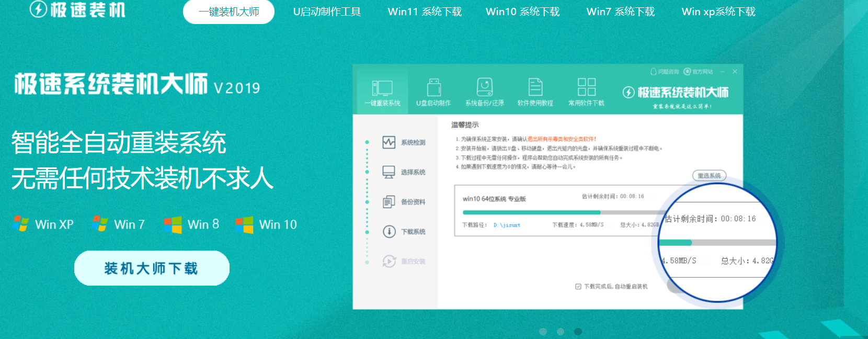Click download path D:\jisuxt link
The width and height of the screenshot is (868, 339).
click(507, 225)
